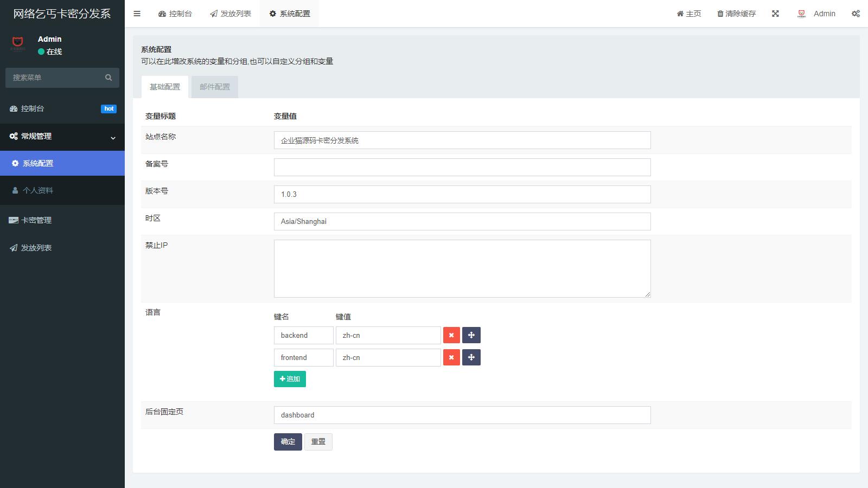
Task: Open 卡密管理 in the sidebar
Action: pos(36,220)
